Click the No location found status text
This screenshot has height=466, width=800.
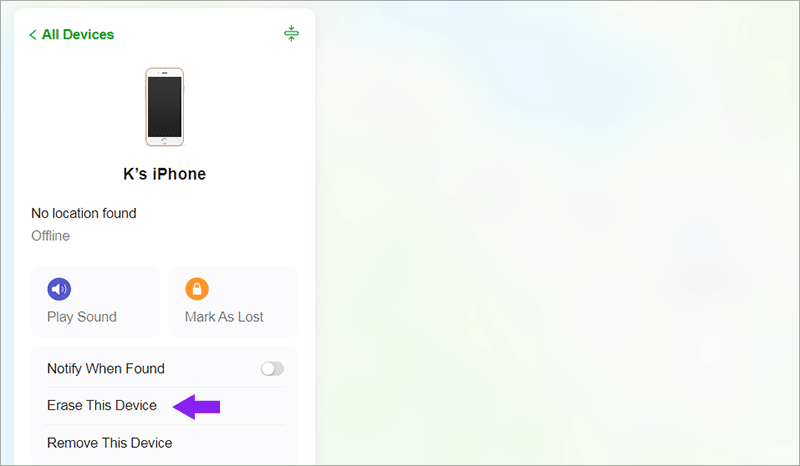pyautogui.click(x=84, y=213)
